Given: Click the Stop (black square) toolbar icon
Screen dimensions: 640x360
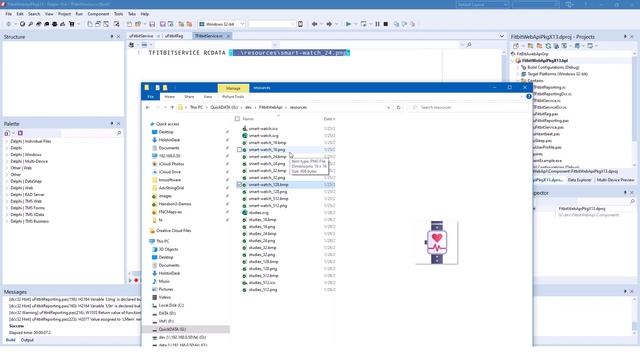Looking at the screenshot, I should point(386,24).
